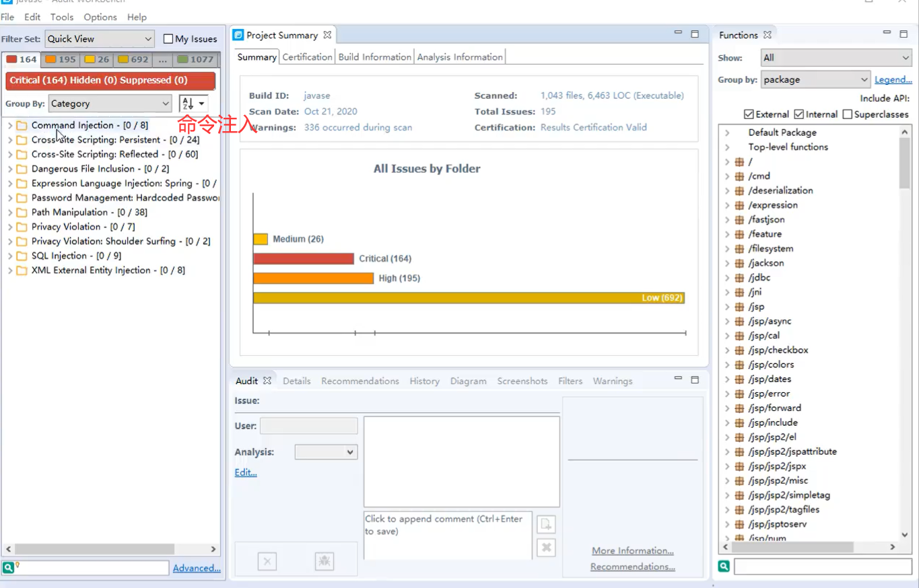Minimize the Functions panel
The height and width of the screenshot is (588, 919).
pos(887,33)
